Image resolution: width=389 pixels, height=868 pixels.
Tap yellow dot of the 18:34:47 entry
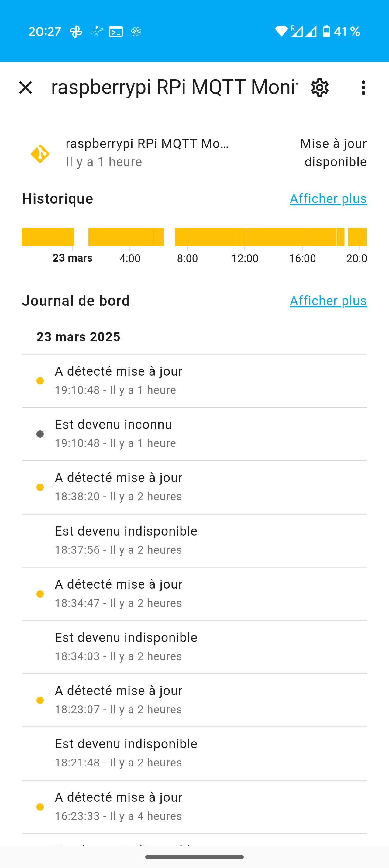40,594
